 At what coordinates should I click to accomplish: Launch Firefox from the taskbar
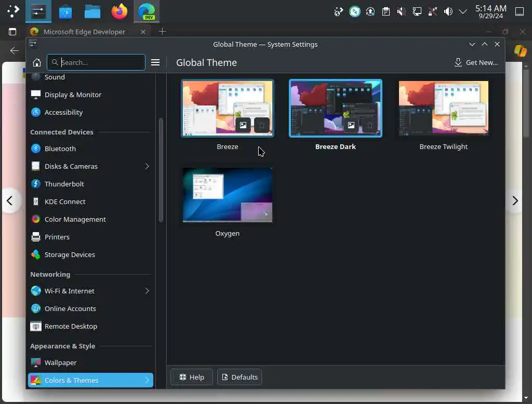coord(119,11)
